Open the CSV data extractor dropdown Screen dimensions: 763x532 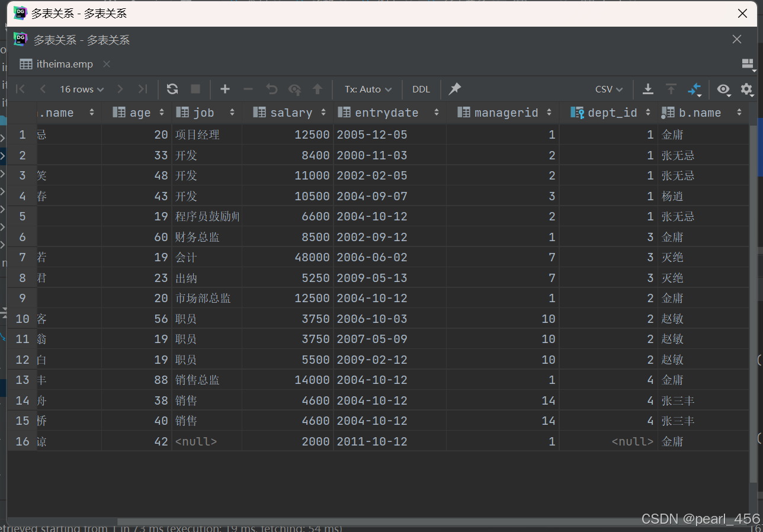pos(609,89)
